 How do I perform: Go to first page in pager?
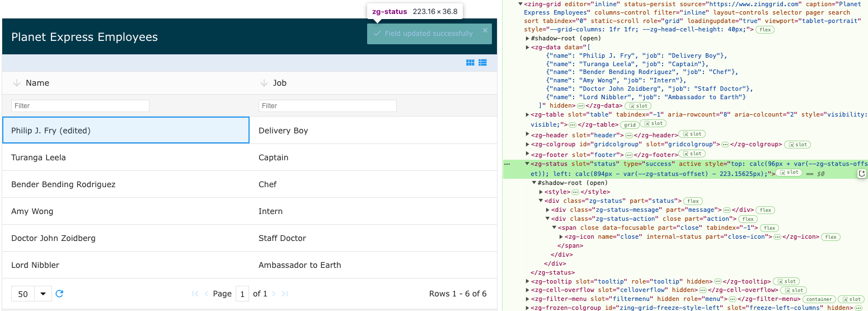195,294
